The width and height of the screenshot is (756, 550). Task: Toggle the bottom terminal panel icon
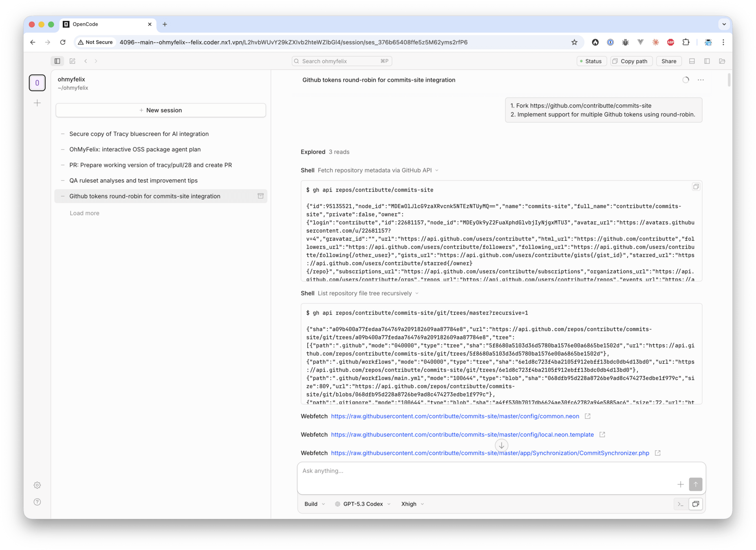692,61
